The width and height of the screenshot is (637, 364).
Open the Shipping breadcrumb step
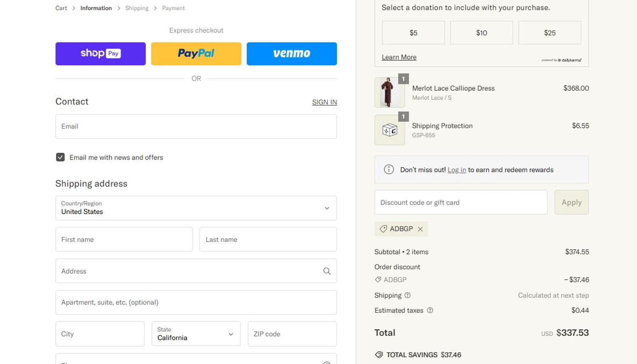click(137, 8)
